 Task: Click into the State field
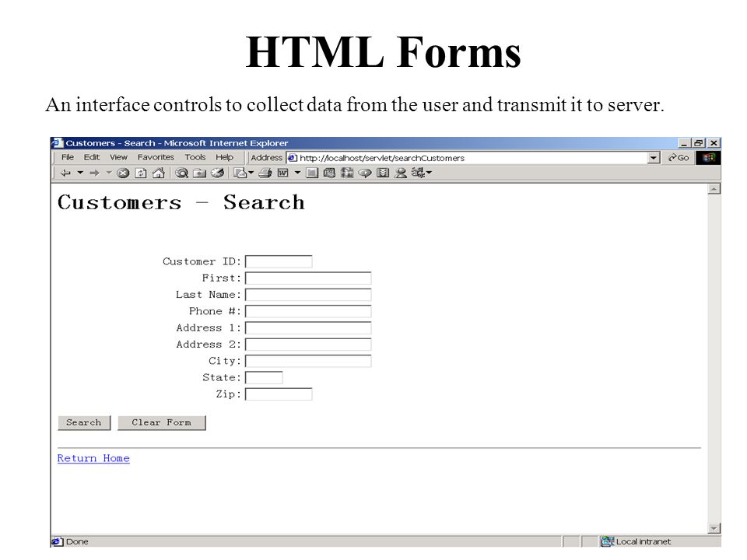click(x=264, y=378)
